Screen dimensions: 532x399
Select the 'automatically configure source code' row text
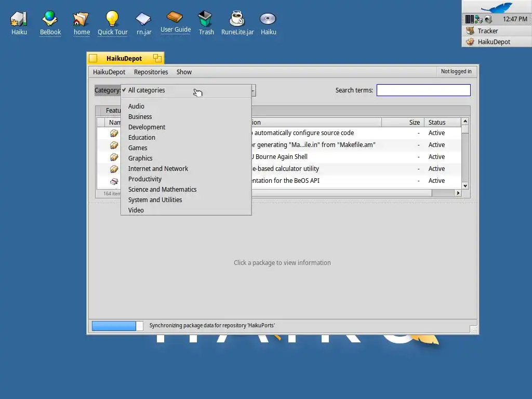point(304,133)
